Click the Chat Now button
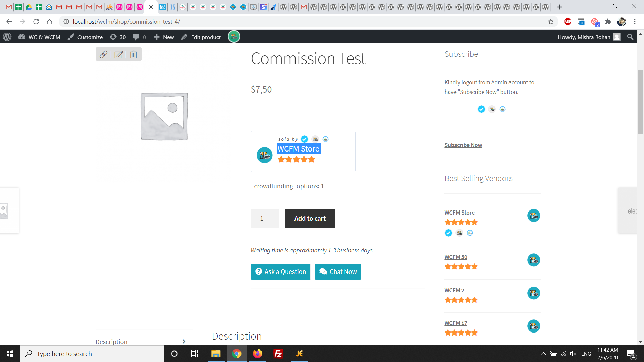 (338, 272)
